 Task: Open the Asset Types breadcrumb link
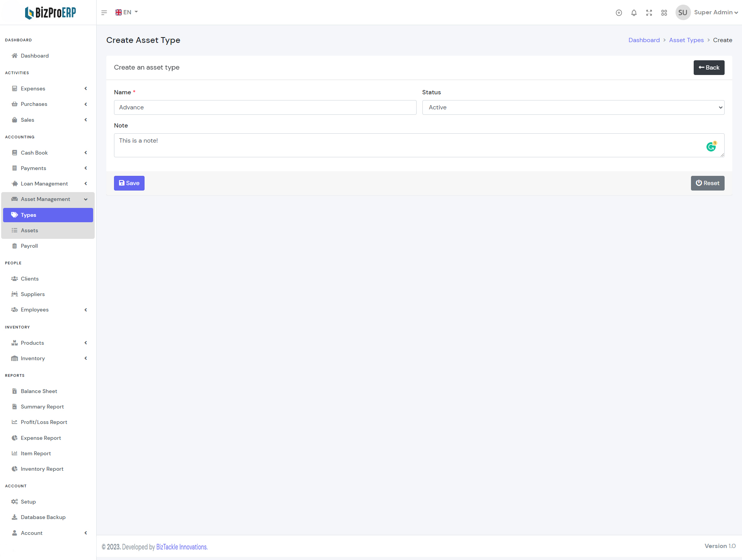686,40
